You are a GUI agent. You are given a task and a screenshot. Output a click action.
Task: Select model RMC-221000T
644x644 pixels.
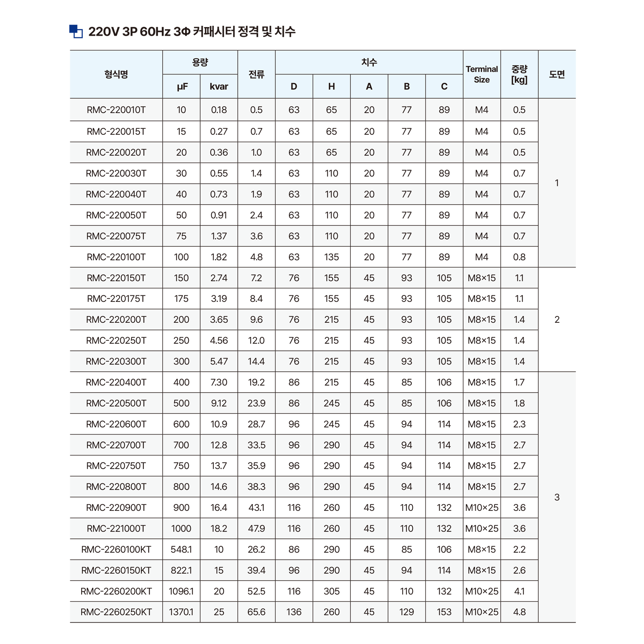coord(116,529)
